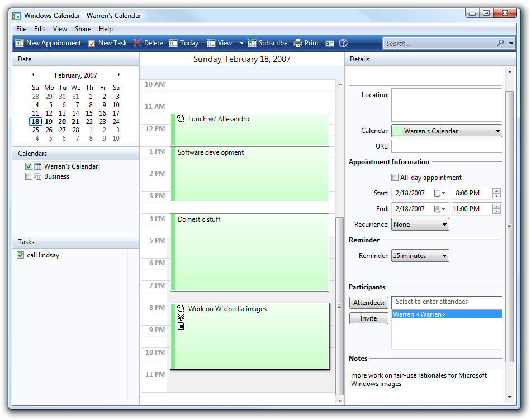Go to next month arrow
This screenshot has height=420, width=531.
(119, 74)
